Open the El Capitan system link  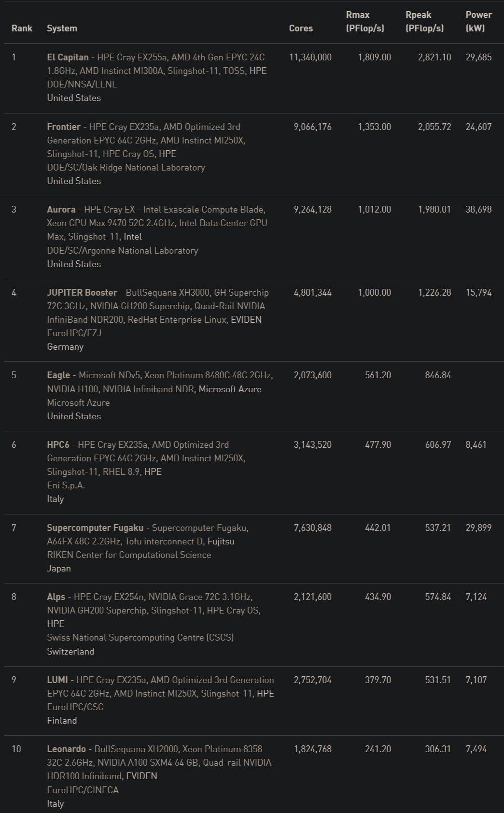(x=68, y=57)
